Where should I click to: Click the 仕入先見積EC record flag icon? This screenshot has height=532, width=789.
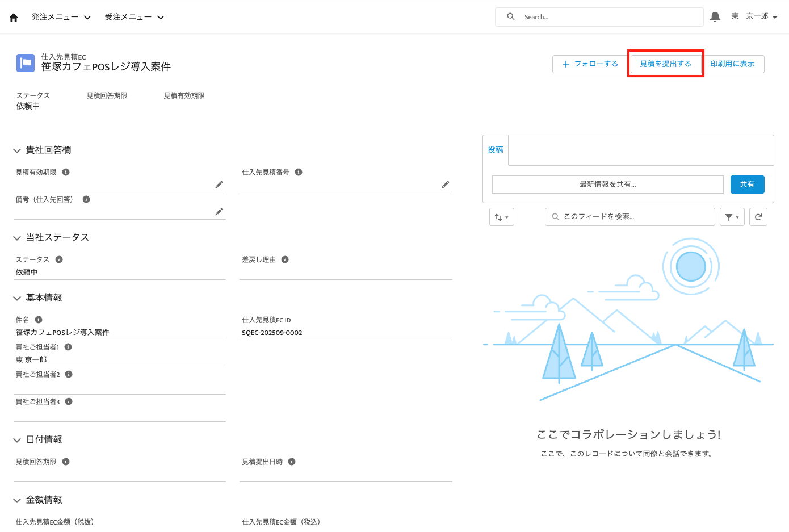(26, 63)
